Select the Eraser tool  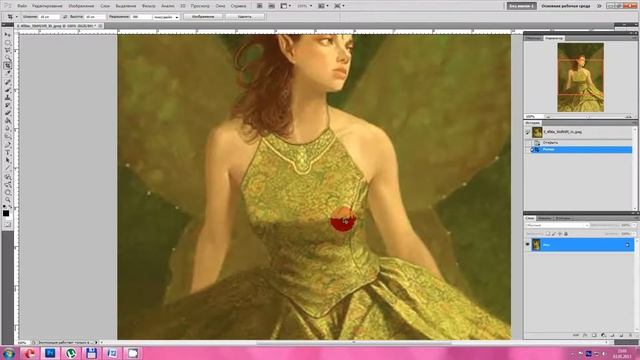[x=8, y=112]
